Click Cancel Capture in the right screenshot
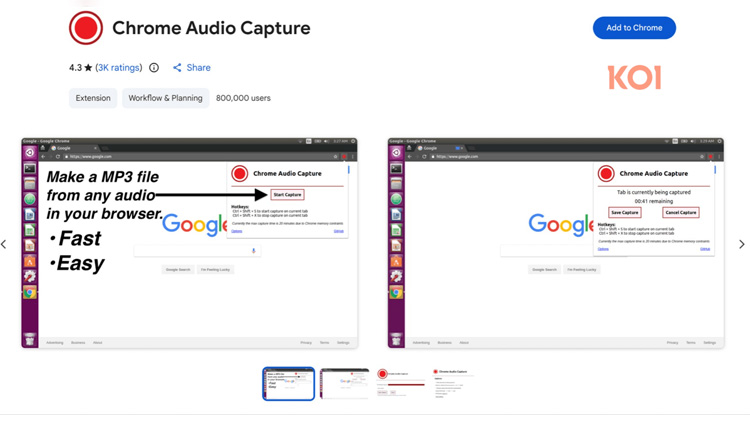This screenshot has height=422, width=750. coord(680,212)
